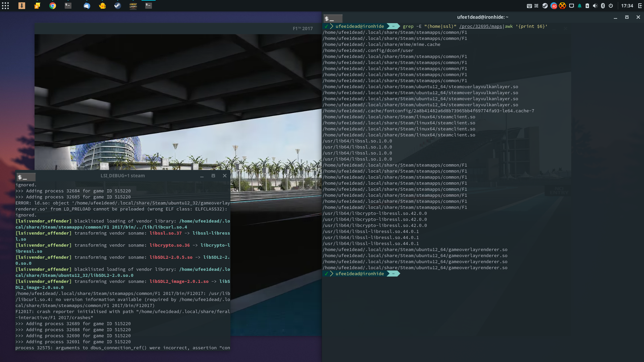The width and height of the screenshot is (644, 362).
Task: Open the yellow teapot application icon
Action: coord(102,6)
